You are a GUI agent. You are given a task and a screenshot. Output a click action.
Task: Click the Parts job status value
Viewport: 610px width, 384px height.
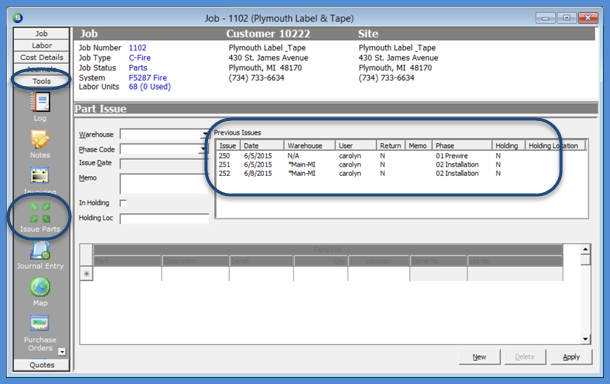click(138, 68)
